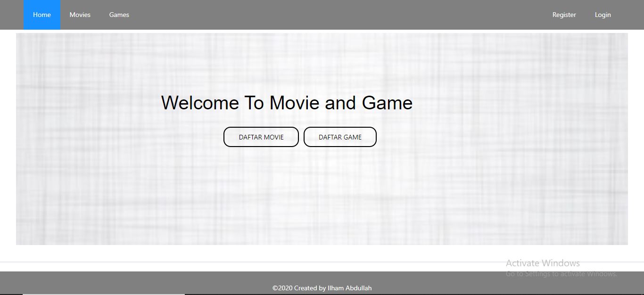Log in using the top-right link
Screen dimensions: 644x295
tap(603, 15)
